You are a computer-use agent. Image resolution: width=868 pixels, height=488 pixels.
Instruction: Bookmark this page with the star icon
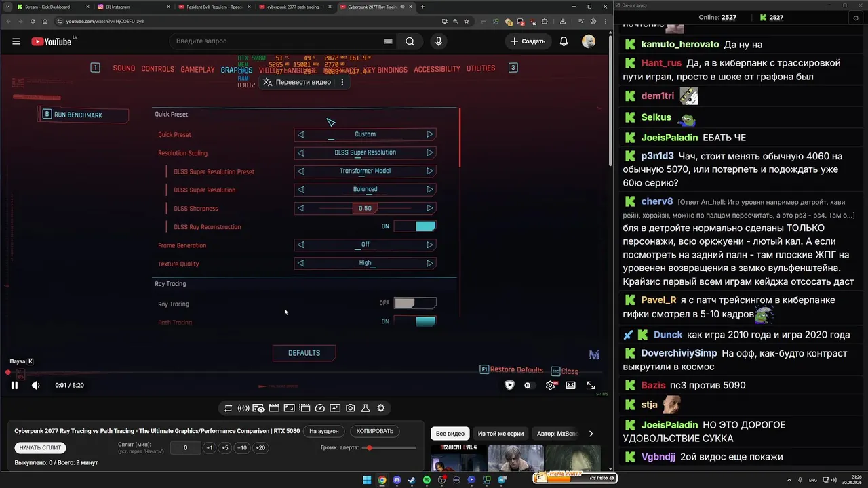pos(467,21)
